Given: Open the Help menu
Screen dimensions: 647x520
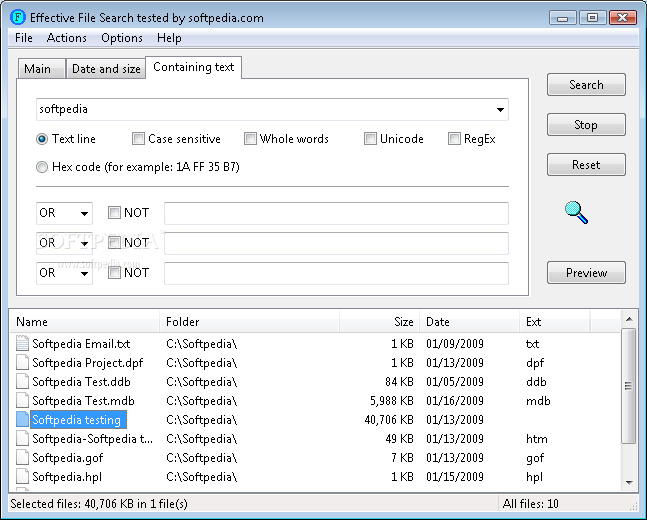Looking at the screenshot, I should [x=169, y=38].
